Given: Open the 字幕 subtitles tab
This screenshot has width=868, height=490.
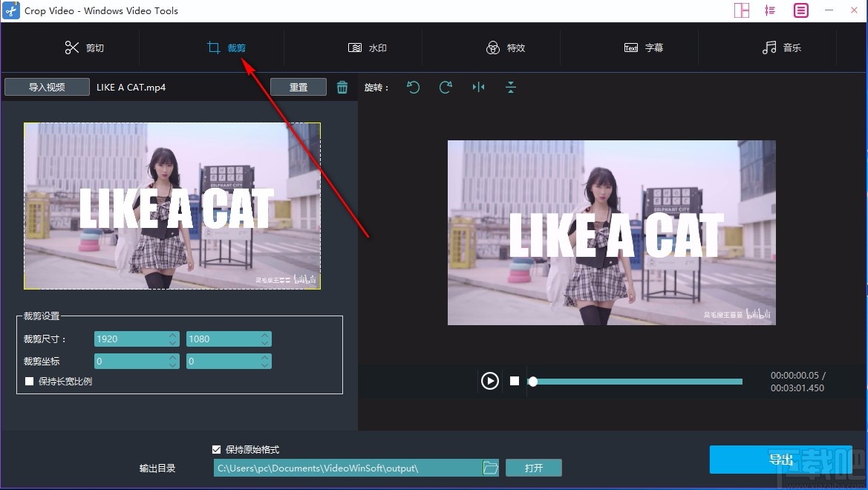Looking at the screenshot, I should point(644,48).
